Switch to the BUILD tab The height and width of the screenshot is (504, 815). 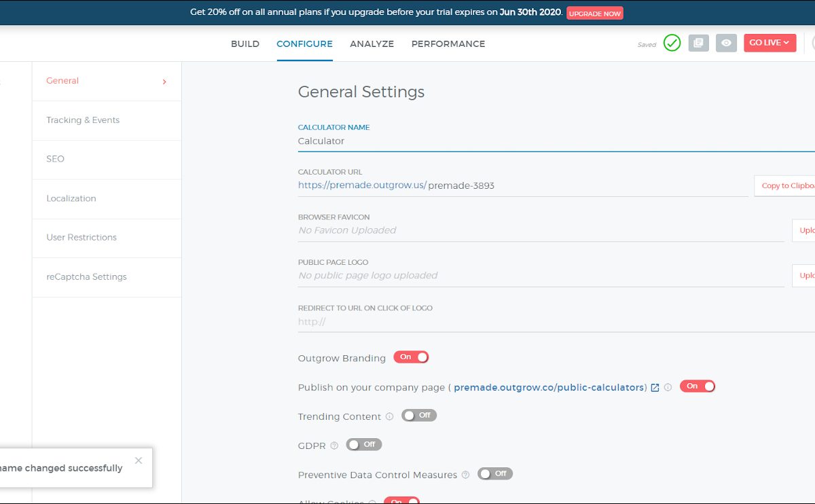click(x=245, y=43)
